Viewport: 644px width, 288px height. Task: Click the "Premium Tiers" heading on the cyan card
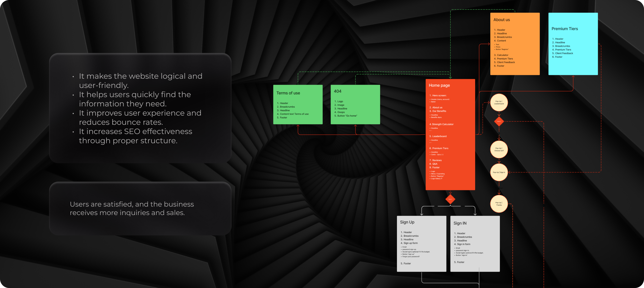pyautogui.click(x=564, y=29)
